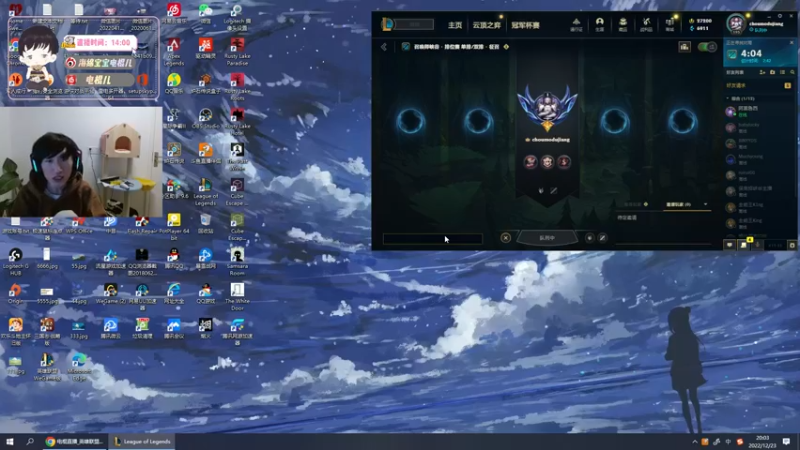Open the OBS Studio desktop shortcut
This screenshot has width=800, height=450.
click(x=205, y=119)
